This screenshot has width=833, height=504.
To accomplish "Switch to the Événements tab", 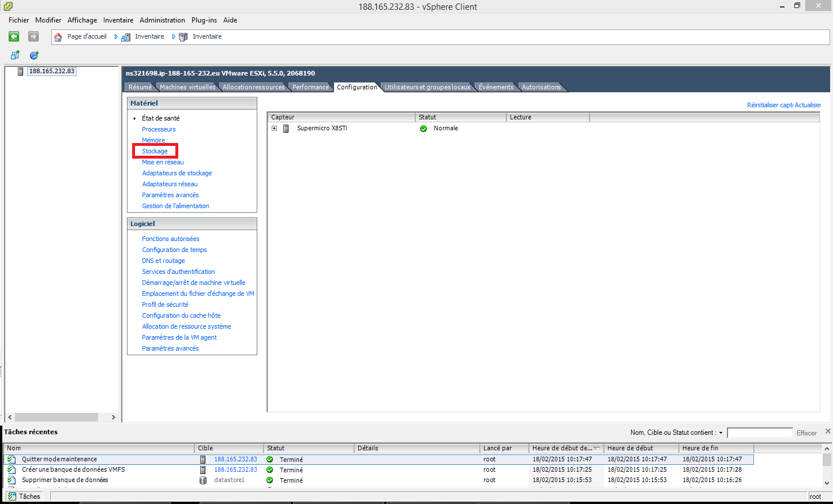I will (496, 87).
